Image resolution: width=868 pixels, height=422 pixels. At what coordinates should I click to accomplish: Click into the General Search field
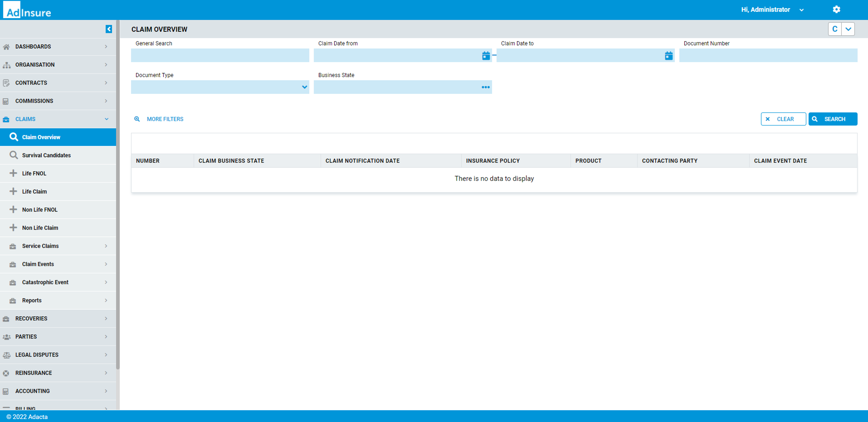220,55
